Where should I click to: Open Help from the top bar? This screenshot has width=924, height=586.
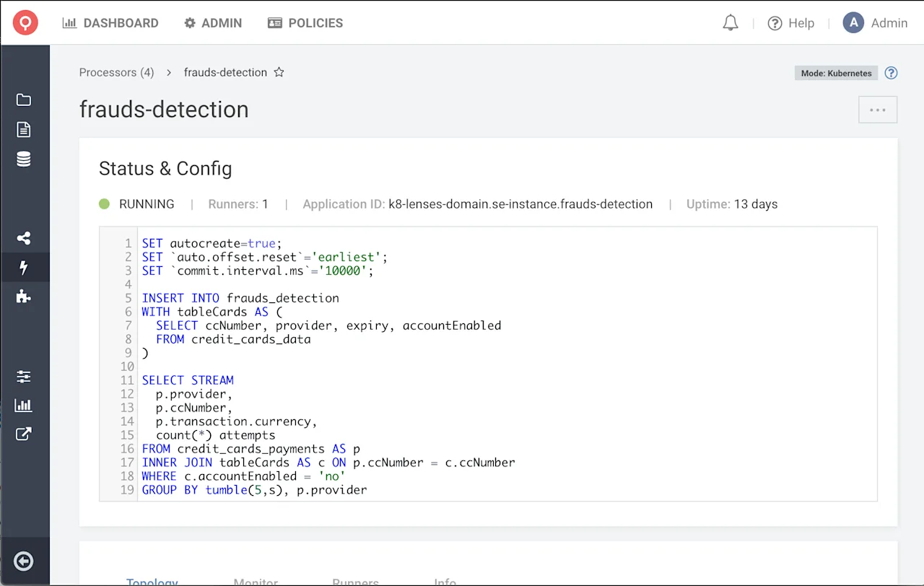coord(791,22)
